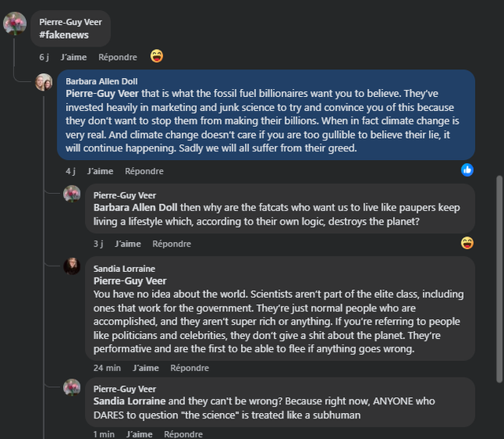Click Pierre-Guy Veer's avatar beside fatcats reply
This screenshot has width=504, height=439.
click(x=72, y=193)
